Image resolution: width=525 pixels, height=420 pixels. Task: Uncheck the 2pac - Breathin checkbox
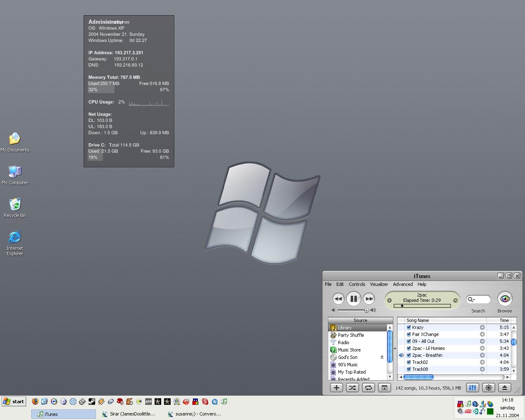(x=409, y=355)
